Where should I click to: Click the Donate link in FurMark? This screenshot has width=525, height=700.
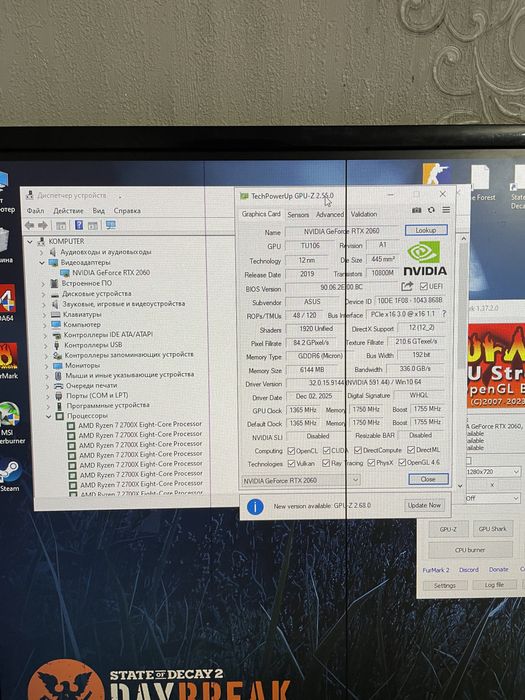499,569
